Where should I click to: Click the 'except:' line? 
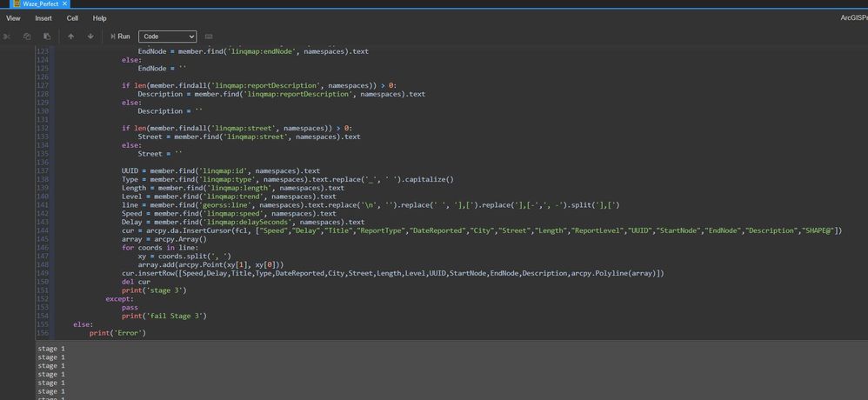[x=119, y=299]
